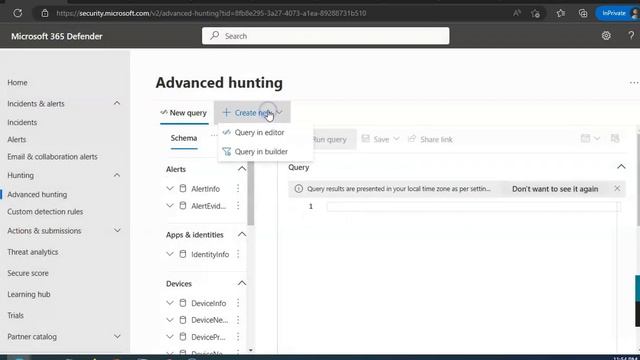The image size is (640, 360).
Task: Expand the DeviceInfo table columns
Action: tap(170, 303)
